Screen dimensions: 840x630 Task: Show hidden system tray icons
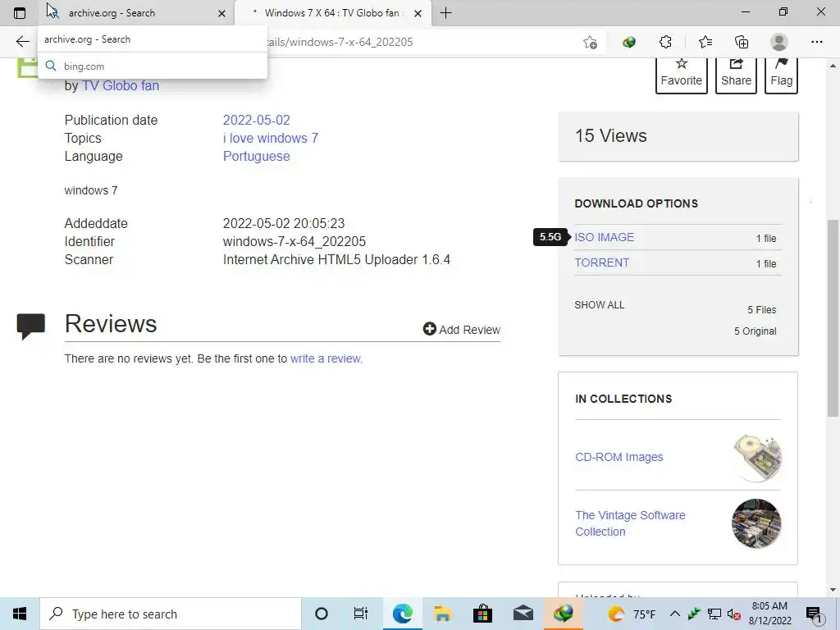point(675,614)
